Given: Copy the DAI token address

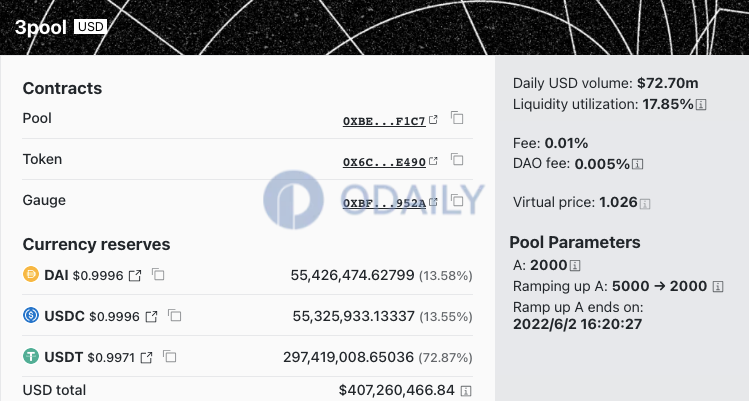Looking at the screenshot, I should coord(158,274).
